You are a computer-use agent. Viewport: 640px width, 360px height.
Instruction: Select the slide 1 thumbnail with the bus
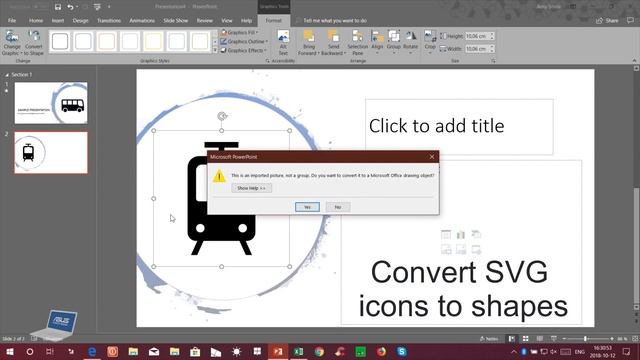click(51, 103)
